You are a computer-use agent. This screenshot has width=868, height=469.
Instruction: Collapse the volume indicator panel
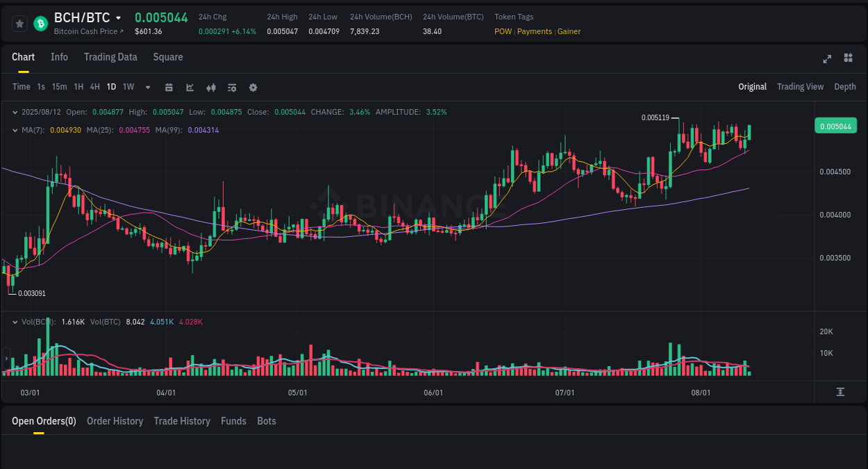click(15, 322)
